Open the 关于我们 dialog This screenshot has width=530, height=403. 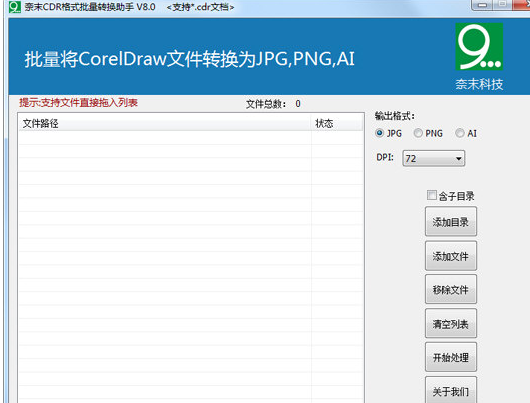pyautogui.click(x=451, y=390)
